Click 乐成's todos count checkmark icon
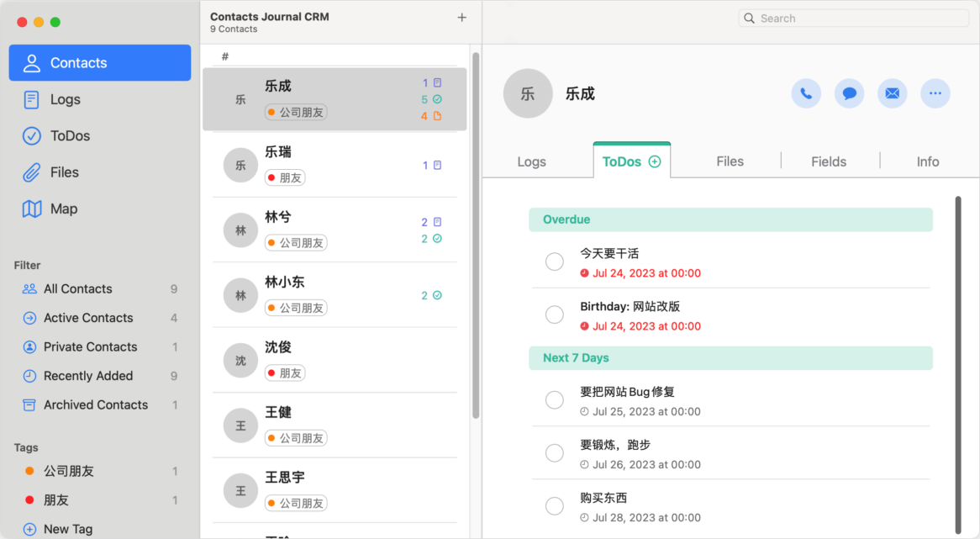 click(x=438, y=99)
